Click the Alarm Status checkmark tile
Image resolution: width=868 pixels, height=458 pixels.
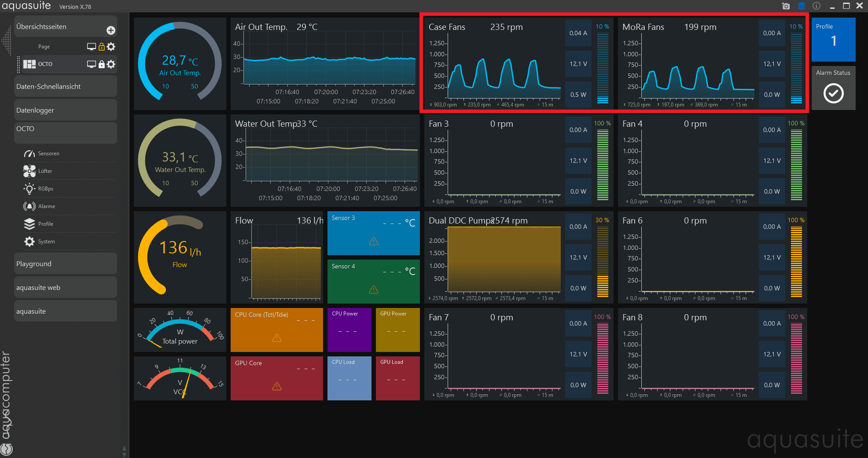click(834, 88)
